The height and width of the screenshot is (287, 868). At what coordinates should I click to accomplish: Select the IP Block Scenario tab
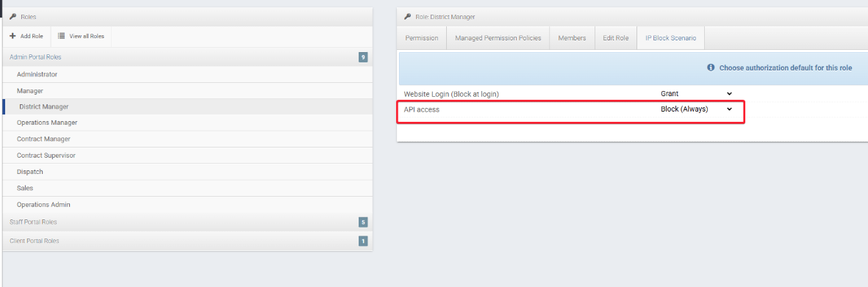[670, 38]
